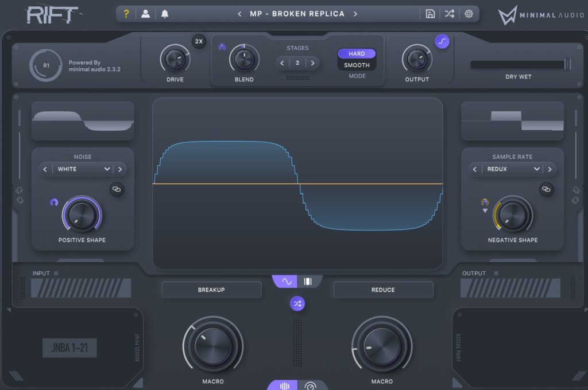This screenshot has width=588, height=390.
Task: Click the center randomize button between macros
Action: tap(297, 304)
